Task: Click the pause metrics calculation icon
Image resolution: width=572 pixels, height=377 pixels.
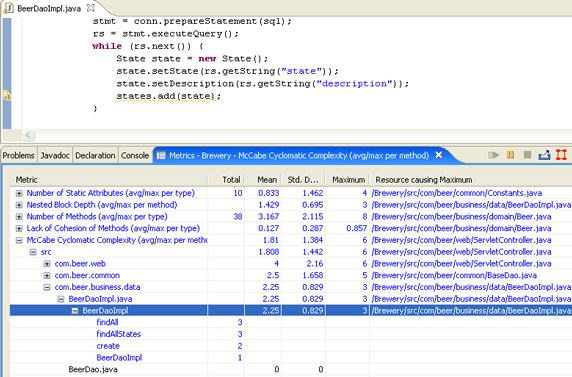Action: tap(510, 155)
